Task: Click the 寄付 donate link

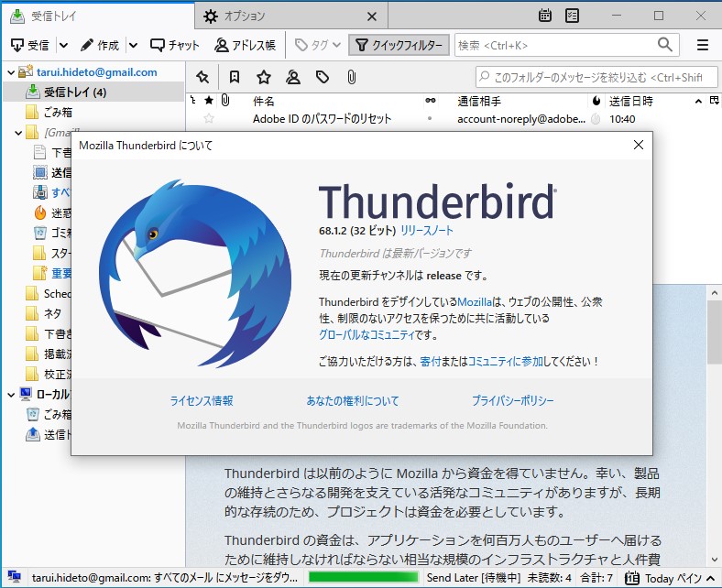Action: (x=430, y=362)
